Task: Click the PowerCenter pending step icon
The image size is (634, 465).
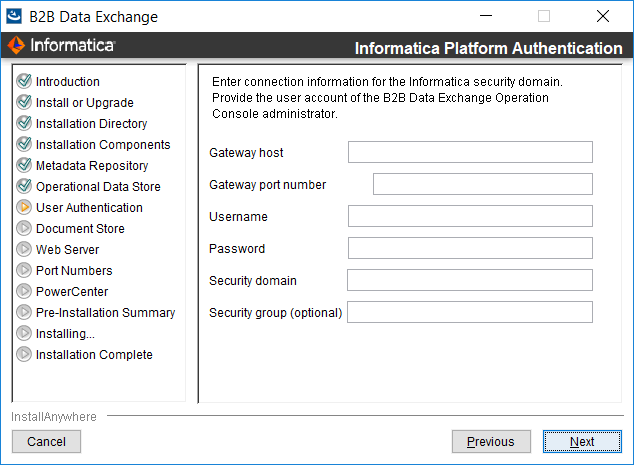Action: [x=24, y=291]
